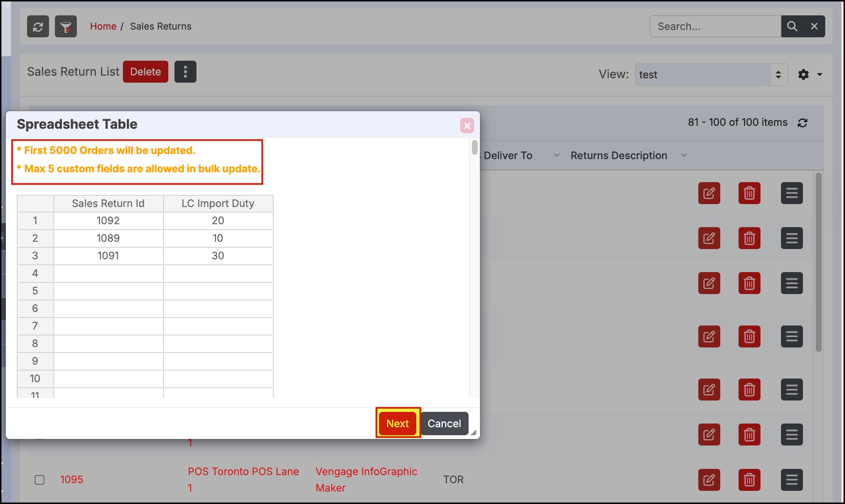Image resolution: width=845 pixels, height=504 pixels.
Task: Click the edit icon for row 1095
Action: pyautogui.click(x=709, y=479)
